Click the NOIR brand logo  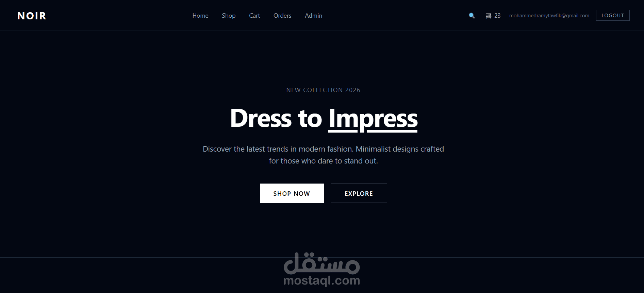click(32, 16)
